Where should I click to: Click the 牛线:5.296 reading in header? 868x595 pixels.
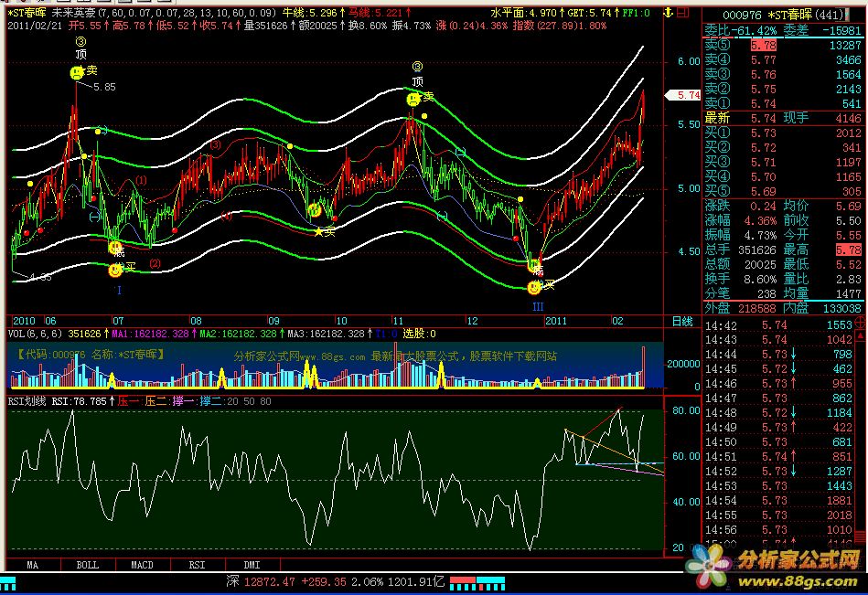(310, 12)
